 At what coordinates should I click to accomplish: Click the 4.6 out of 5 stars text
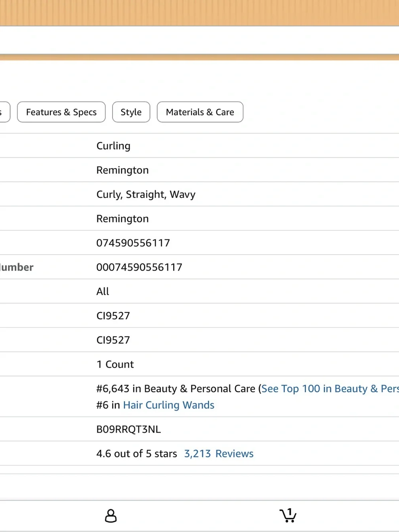136,454
